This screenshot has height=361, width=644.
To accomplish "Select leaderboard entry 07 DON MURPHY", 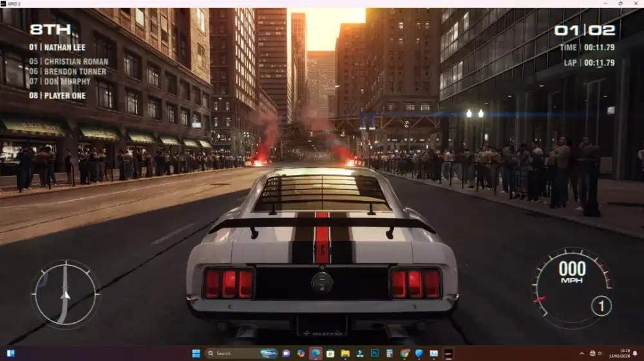I will 59,81.
